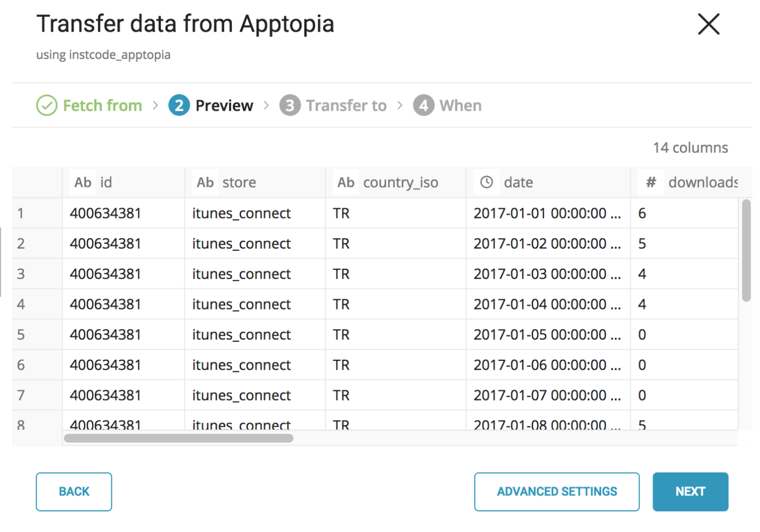The width and height of the screenshot is (760, 532).
Task: Click the vertical scrollbar of preview table
Action: 746,251
